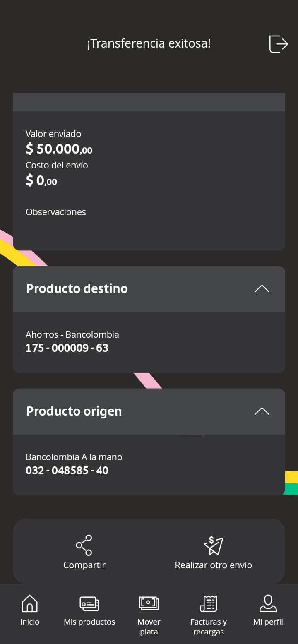The height and width of the screenshot is (644, 298).
Task: Open the Mis productos tab label
Action: coord(89,622)
